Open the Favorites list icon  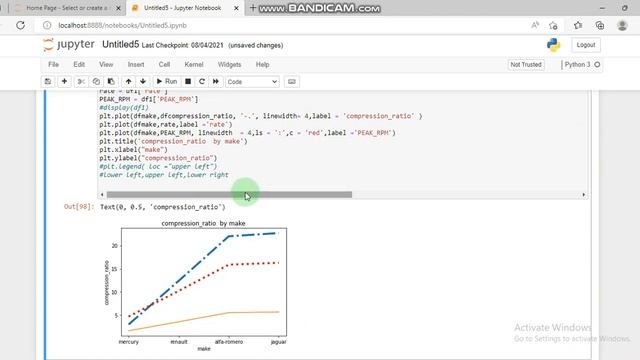click(578, 25)
